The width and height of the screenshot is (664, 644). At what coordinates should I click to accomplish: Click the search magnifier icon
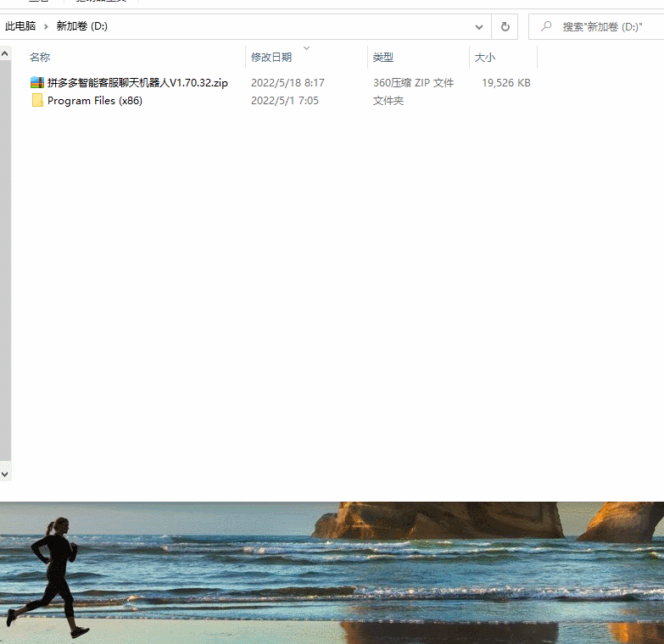pyautogui.click(x=546, y=26)
